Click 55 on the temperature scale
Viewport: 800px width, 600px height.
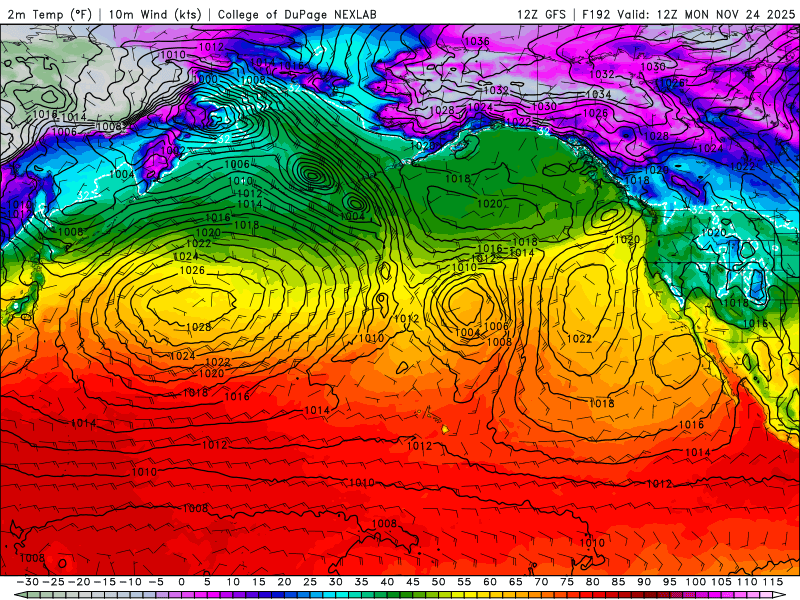pos(464,582)
